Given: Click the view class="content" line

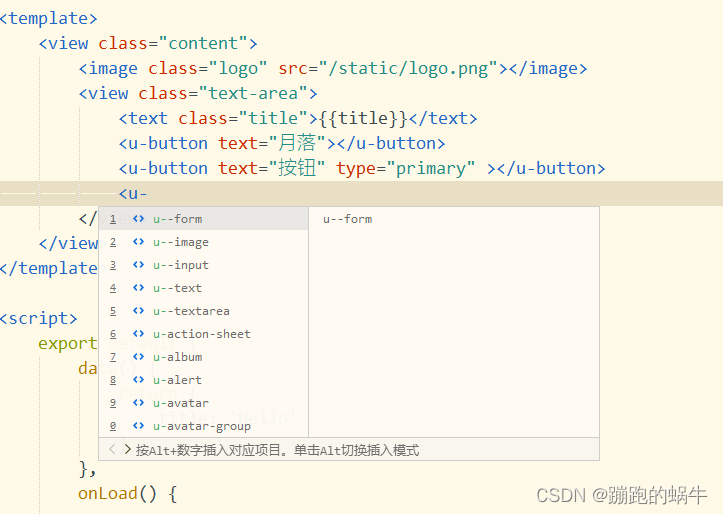Looking at the screenshot, I should click(148, 43).
